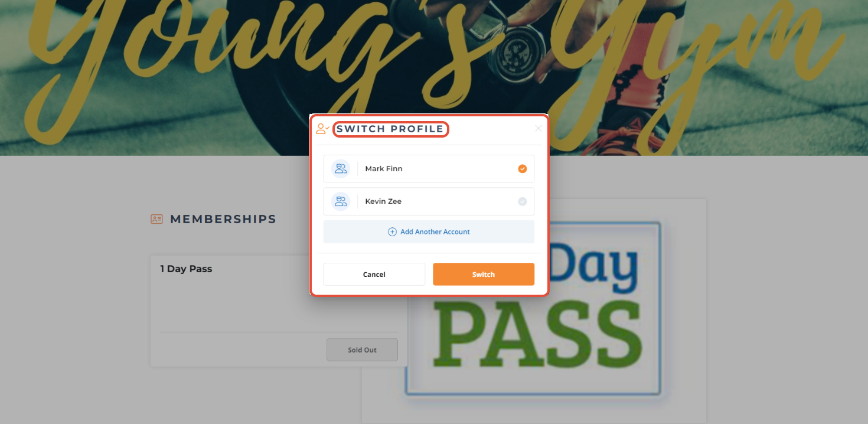Click the Switch Profile person icon
The height and width of the screenshot is (424, 868).
click(322, 129)
